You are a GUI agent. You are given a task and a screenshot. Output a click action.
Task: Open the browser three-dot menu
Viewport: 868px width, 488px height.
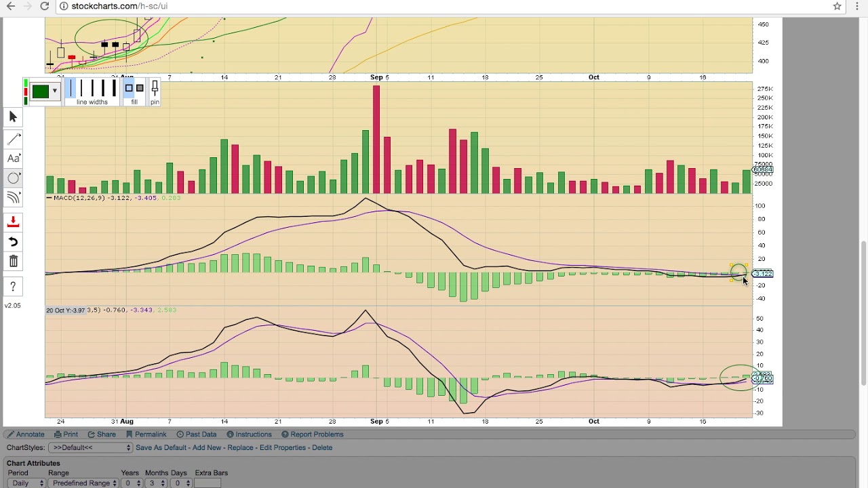[857, 6]
